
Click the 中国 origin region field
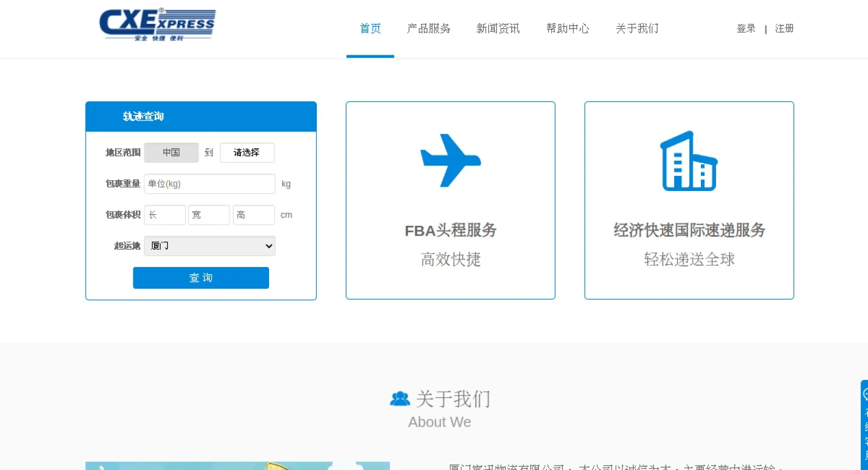tap(171, 153)
